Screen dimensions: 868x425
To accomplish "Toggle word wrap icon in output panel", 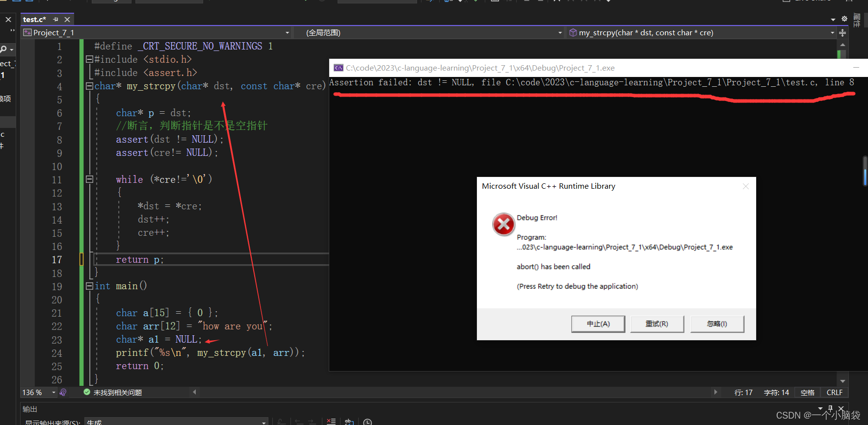I will click(349, 422).
